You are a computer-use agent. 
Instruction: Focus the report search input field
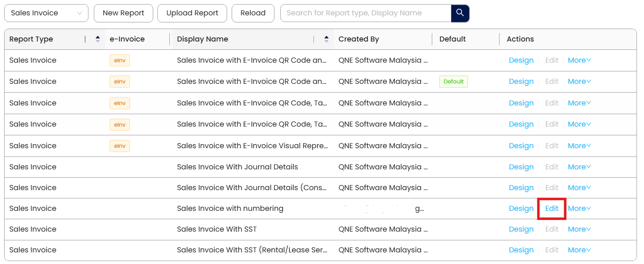click(365, 13)
